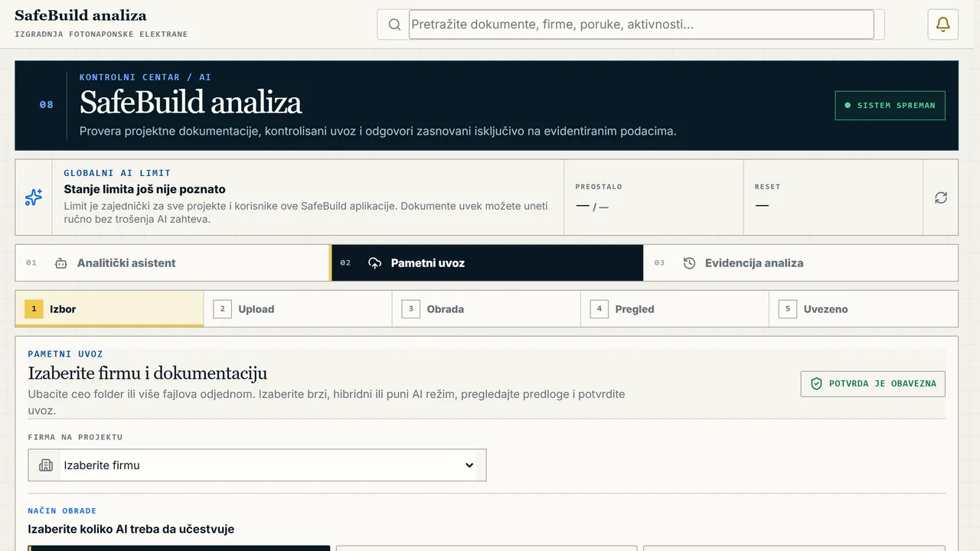Go to step 2 Upload

[x=298, y=309]
